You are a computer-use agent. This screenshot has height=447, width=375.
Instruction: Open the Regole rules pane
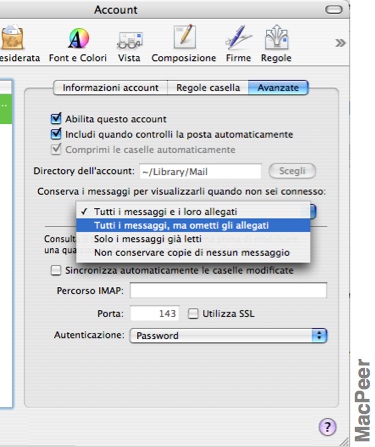[x=276, y=44]
